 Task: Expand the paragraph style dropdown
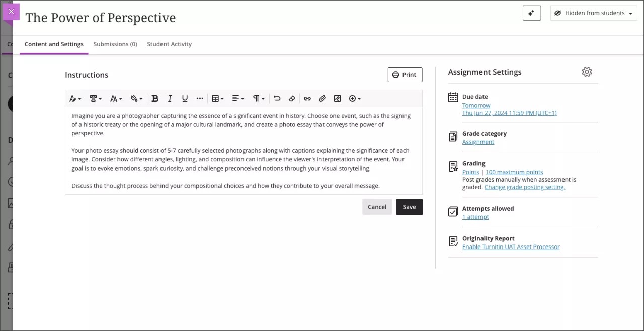coord(258,98)
